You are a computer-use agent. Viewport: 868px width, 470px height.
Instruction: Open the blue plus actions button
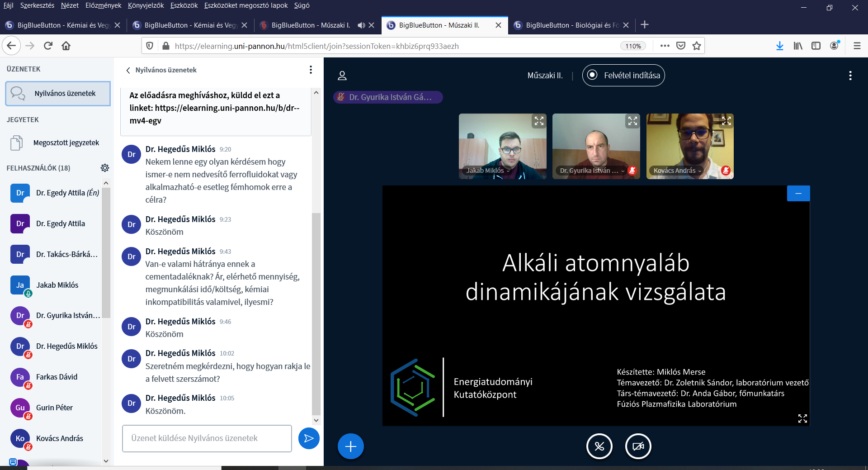pyautogui.click(x=350, y=446)
